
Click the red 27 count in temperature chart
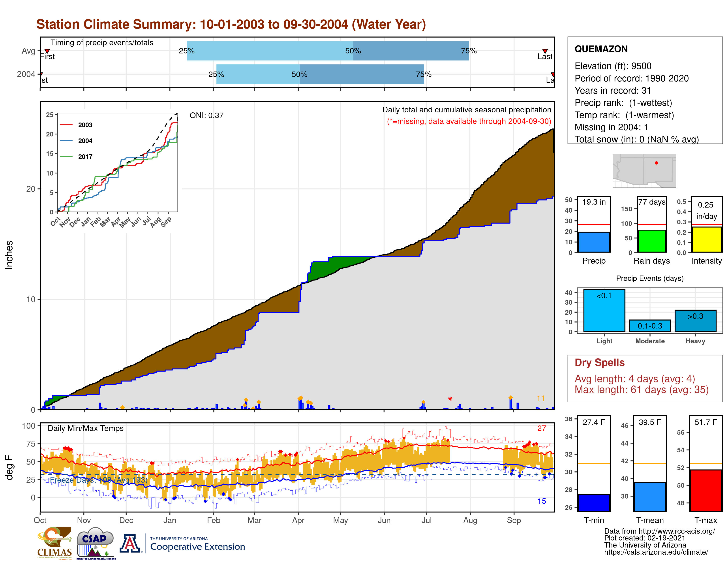(542, 428)
